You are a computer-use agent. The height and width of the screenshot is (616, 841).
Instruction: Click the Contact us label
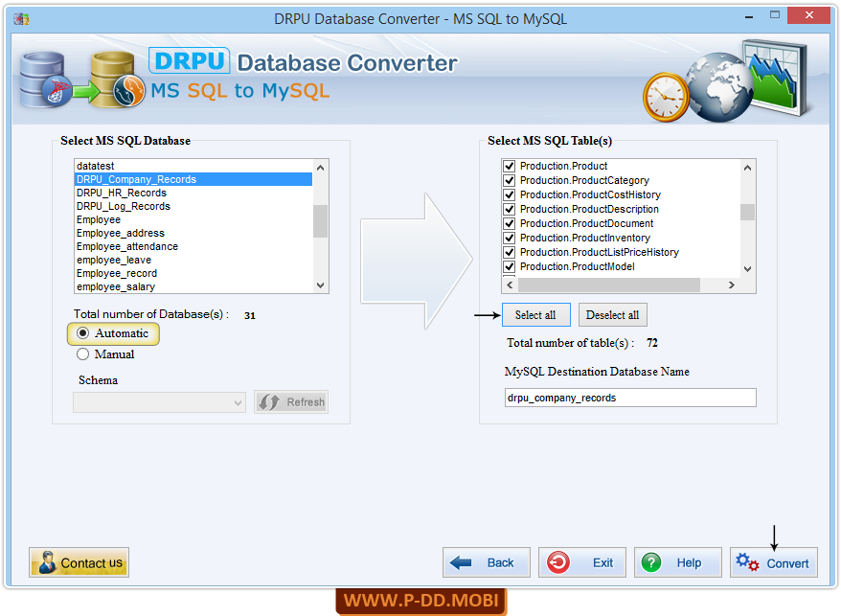(91, 563)
